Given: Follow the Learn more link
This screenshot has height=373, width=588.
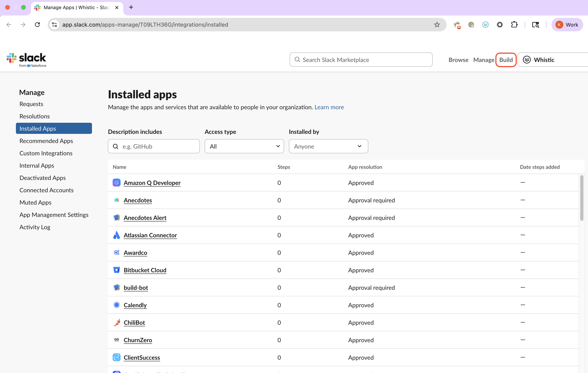Looking at the screenshot, I should click(329, 107).
